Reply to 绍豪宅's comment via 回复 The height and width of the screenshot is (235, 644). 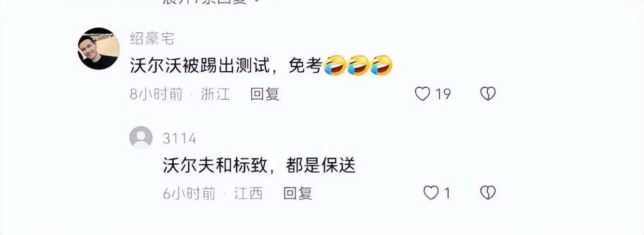[265, 94]
